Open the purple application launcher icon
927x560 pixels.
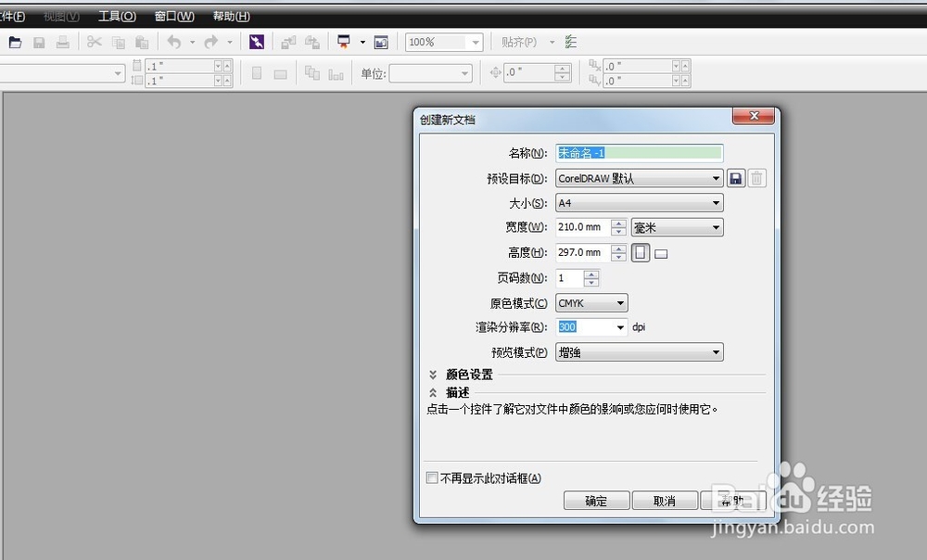pyautogui.click(x=257, y=42)
